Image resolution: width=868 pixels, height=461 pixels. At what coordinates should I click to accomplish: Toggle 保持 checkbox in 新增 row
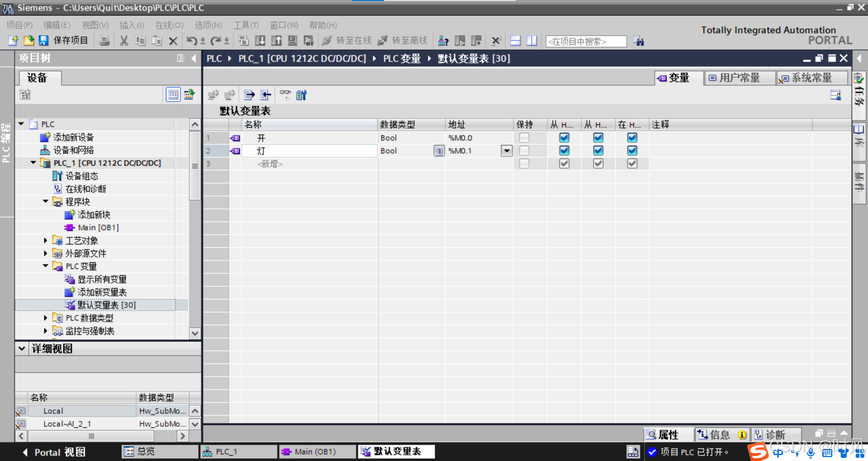pyautogui.click(x=524, y=163)
